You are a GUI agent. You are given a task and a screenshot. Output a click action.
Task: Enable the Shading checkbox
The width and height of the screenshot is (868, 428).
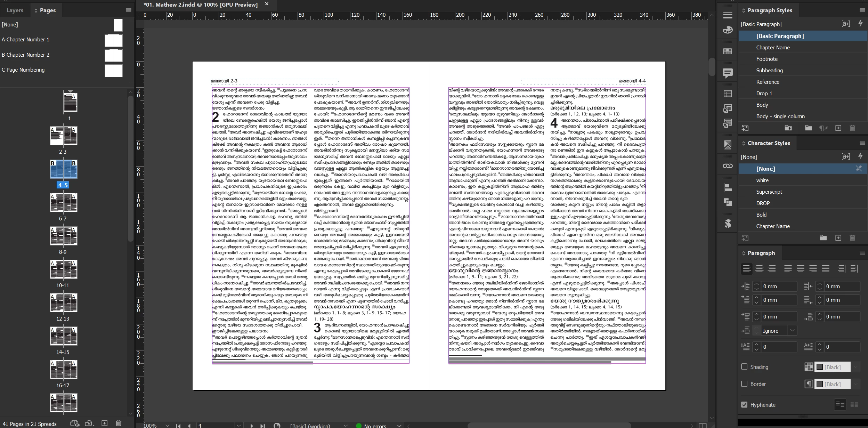pyautogui.click(x=744, y=367)
